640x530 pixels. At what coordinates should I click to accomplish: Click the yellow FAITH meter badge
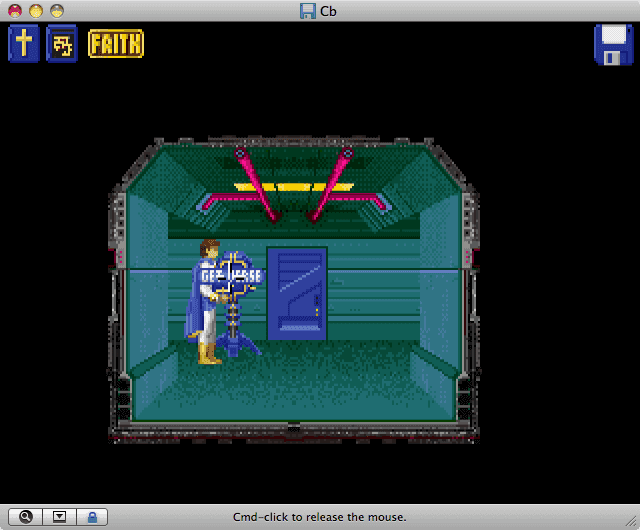coord(116,43)
